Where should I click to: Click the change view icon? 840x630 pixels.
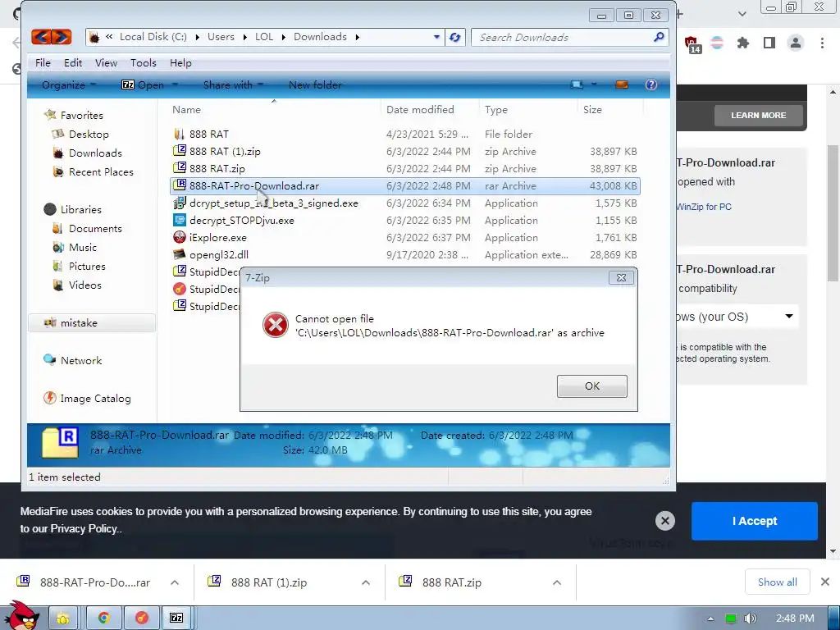577,84
